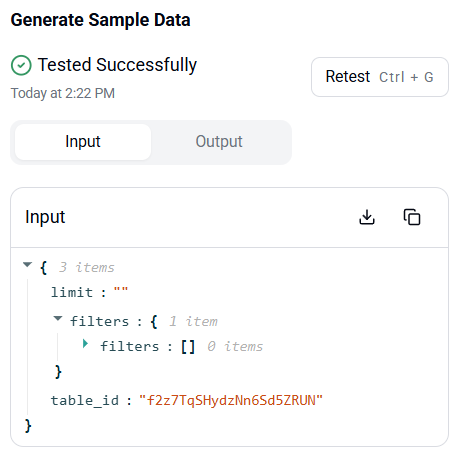
Task: Select the Input tab
Action: pyautogui.click(x=83, y=142)
